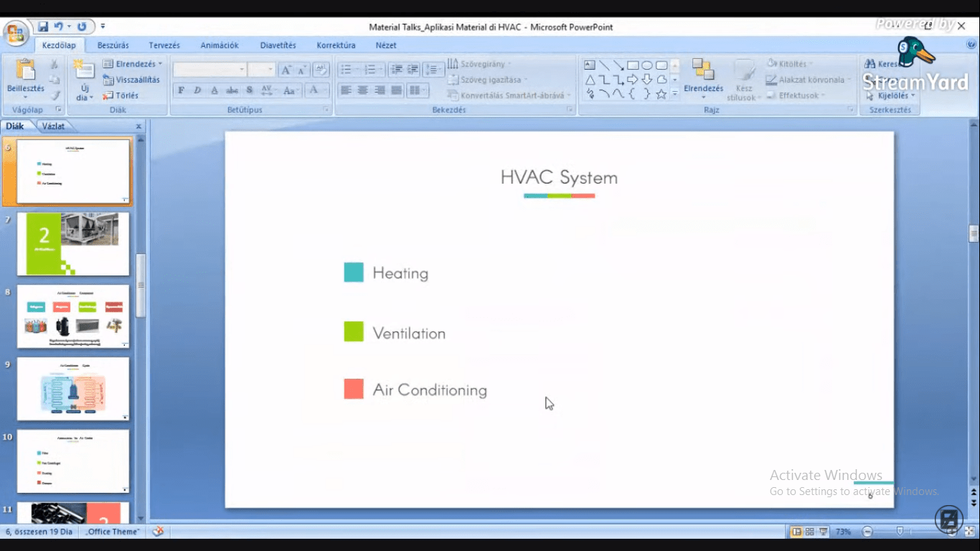Open the Diavetítés ribbon tab
The width and height of the screenshot is (980, 551).
point(278,45)
